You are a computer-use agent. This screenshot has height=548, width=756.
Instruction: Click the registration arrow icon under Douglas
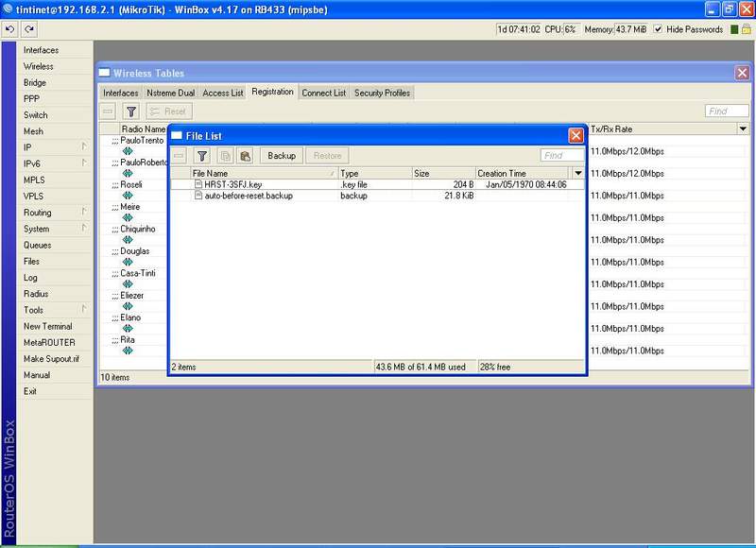tap(128, 262)
